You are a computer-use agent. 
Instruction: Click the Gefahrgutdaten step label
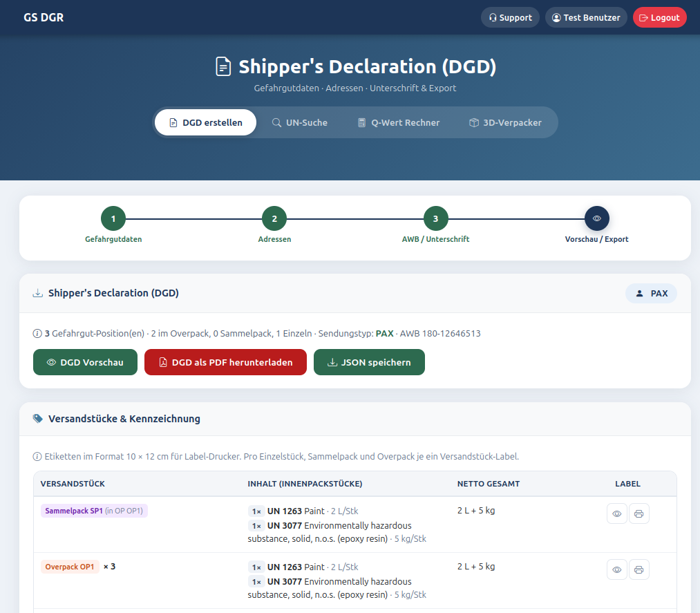[x=113, y=239]
